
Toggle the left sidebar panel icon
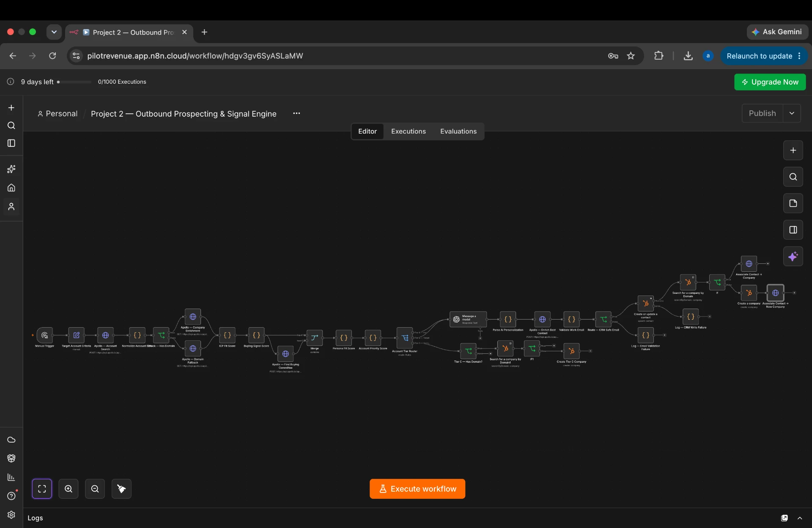tap(11, 143)
